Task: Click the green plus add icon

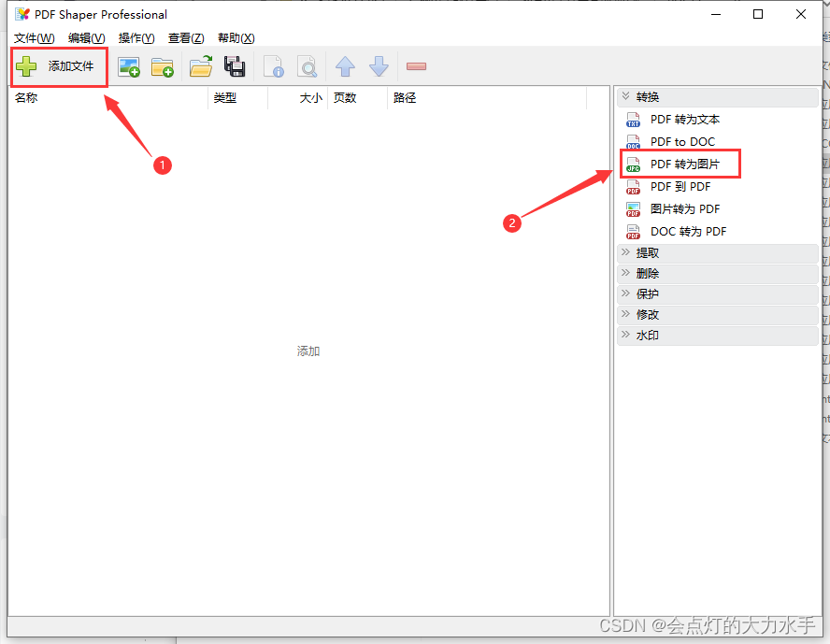Action: [x=26, y=66]
